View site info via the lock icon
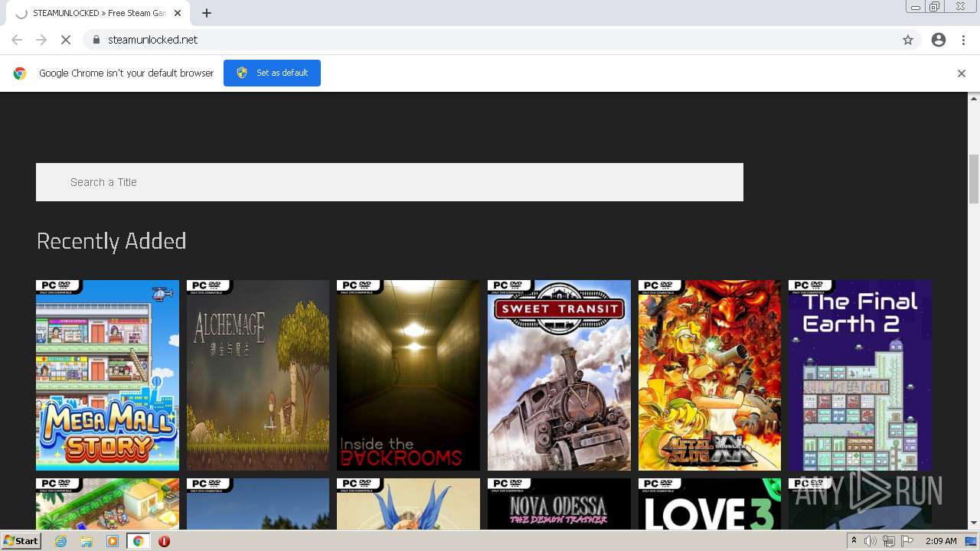980x551 pixels. point(96,40)
